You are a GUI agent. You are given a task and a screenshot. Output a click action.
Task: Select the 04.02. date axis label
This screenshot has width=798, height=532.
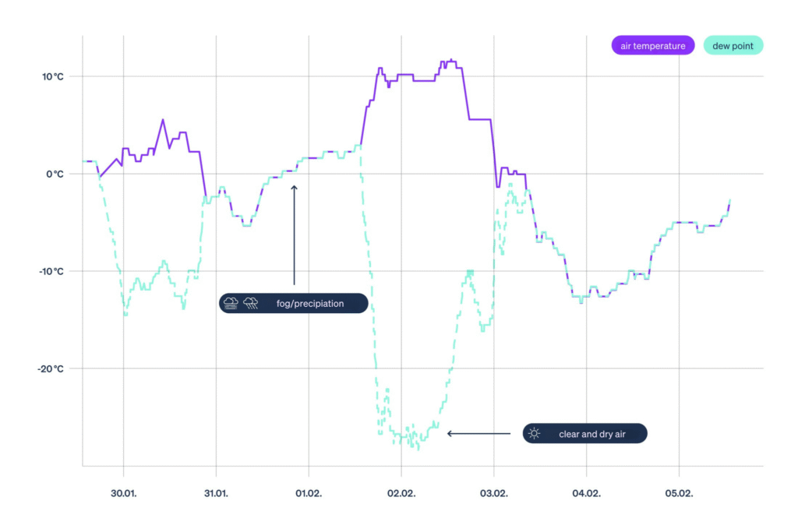coord(586,493)
